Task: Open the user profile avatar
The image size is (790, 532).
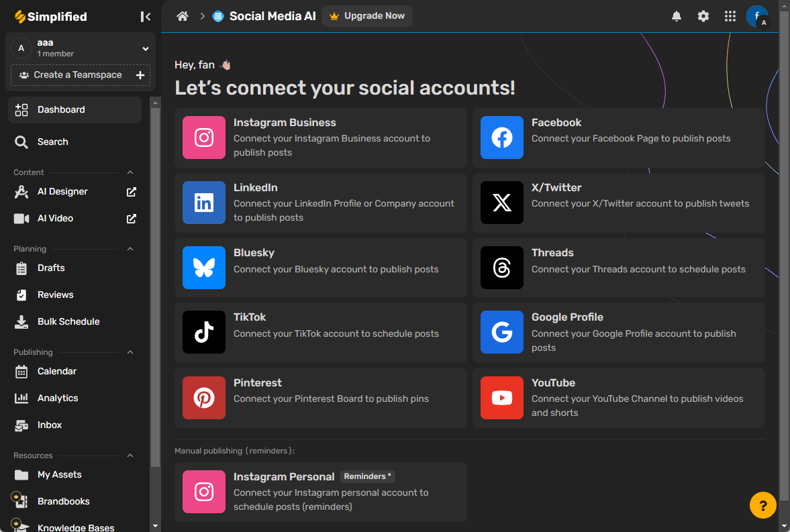Action: [756, 16]
